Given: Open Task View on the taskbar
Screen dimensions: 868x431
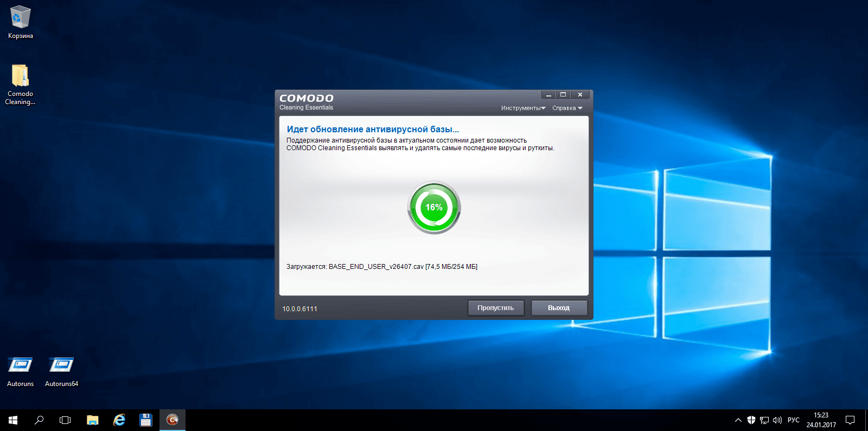Looking at the screenshot, I should 65,420.
